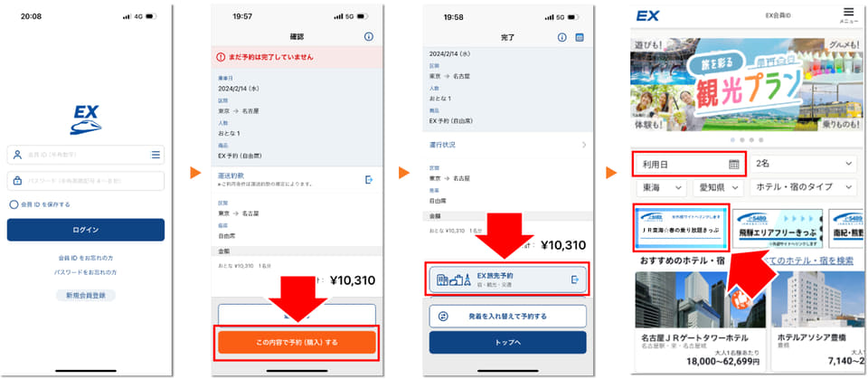The height and width of the screenshot is (379, 868).
Task: Click the list icon in member ID field
Action: coord(156,155)
